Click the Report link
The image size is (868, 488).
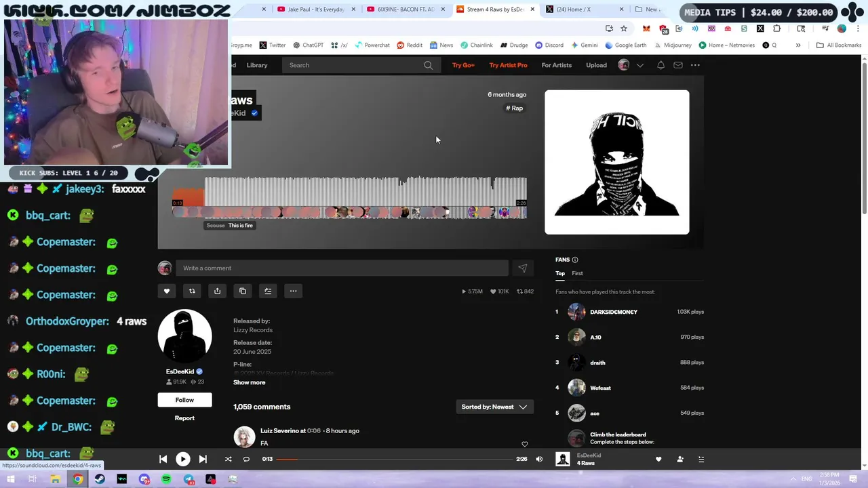[x=184, y=418]
